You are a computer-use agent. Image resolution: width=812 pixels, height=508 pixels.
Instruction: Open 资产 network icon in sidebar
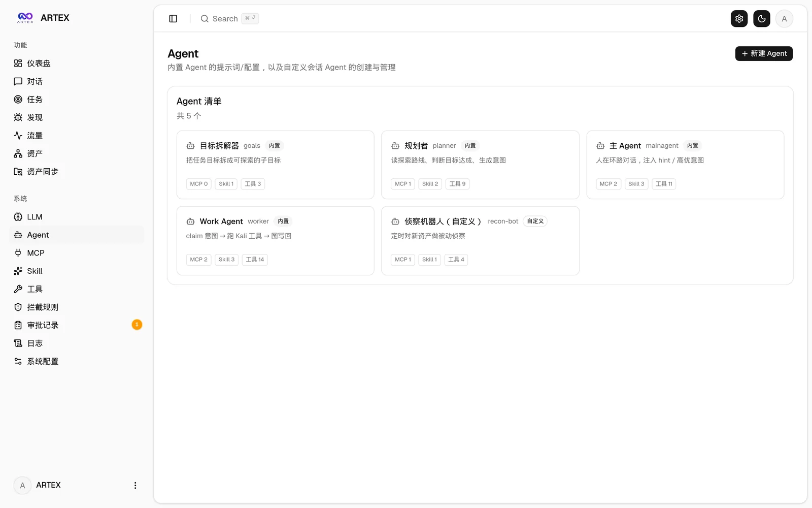point(18,153)
